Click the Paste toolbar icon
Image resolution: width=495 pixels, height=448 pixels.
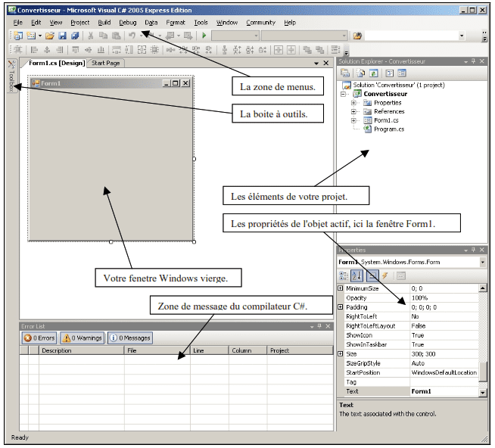[116, 36]
